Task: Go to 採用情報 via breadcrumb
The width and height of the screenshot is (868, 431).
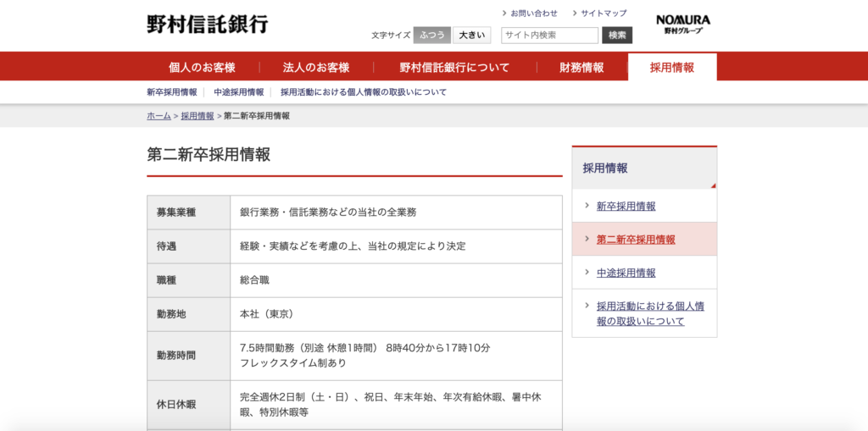Action: [197, 116]
